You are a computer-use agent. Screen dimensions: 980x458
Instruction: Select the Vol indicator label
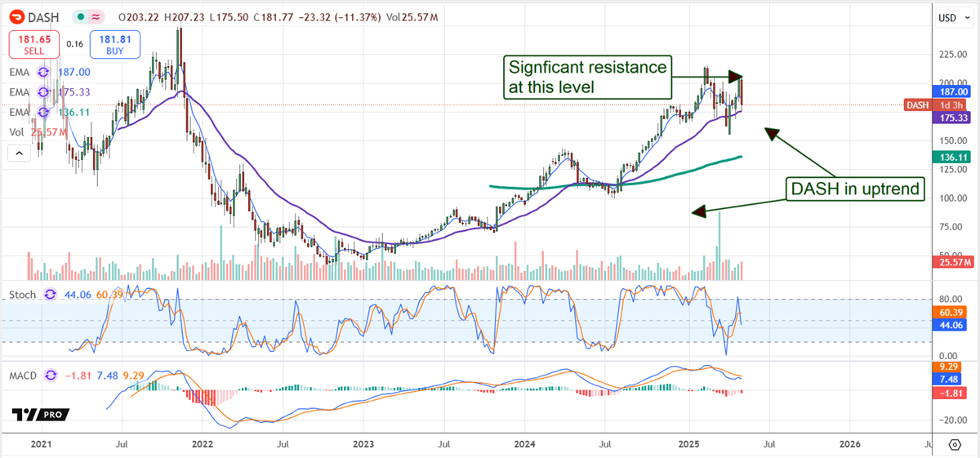18,131
